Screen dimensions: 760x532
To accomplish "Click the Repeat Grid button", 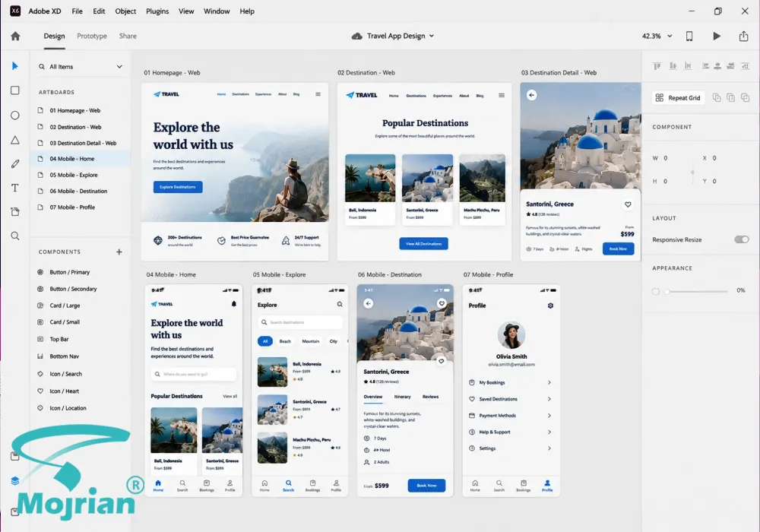I will click(678, 98).
